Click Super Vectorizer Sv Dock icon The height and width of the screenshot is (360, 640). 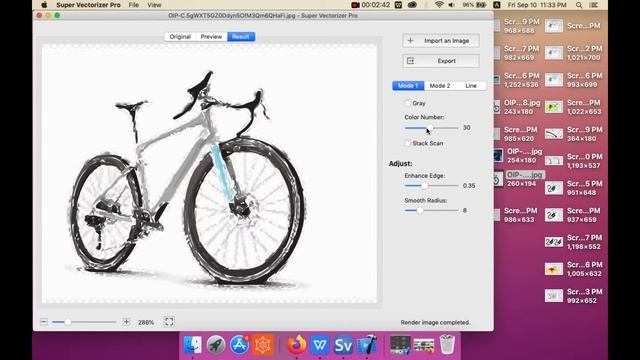point(343,345)
